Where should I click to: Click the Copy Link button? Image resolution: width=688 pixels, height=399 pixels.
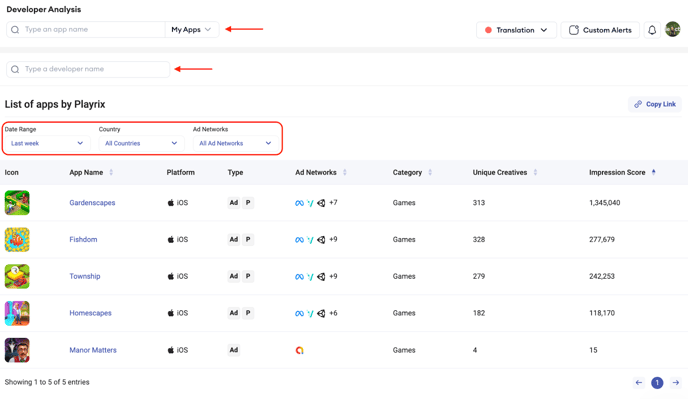point(655,104)
